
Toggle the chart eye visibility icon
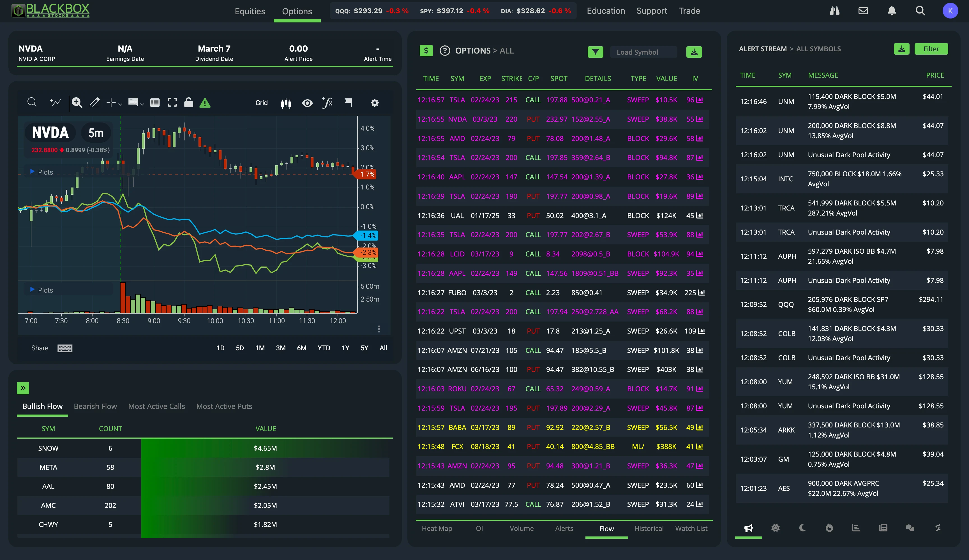(x=307, y=103)
